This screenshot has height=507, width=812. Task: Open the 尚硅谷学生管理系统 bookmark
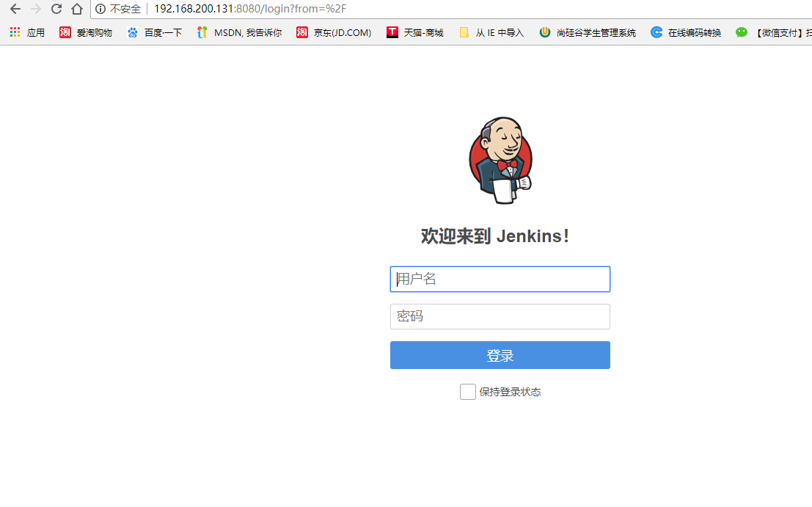pos(588,32)
